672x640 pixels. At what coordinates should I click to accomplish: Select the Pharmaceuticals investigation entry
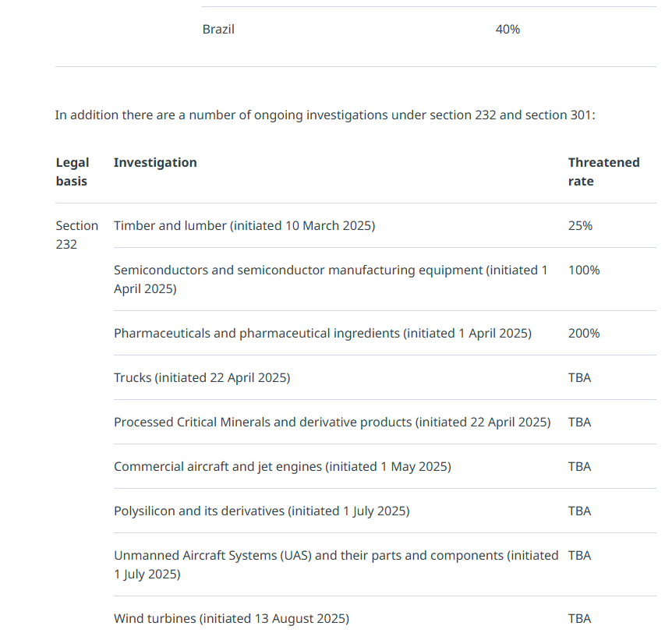pos(323,334)
